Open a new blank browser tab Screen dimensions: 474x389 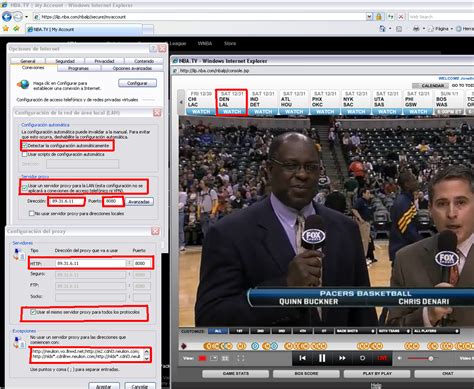148,30
